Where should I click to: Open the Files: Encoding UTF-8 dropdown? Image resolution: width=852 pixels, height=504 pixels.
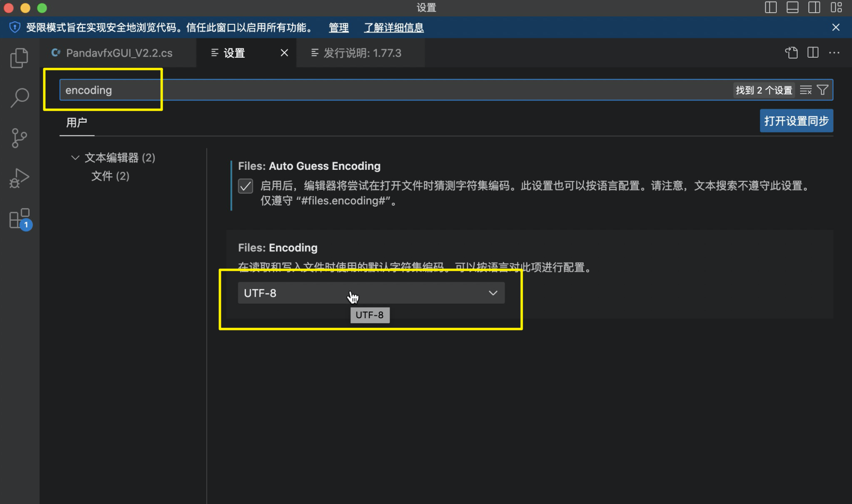[x=371, y=293]
